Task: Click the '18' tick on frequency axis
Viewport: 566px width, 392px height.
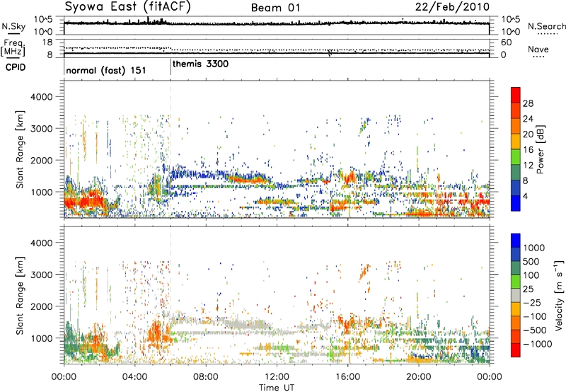Action: coord(47,42)
